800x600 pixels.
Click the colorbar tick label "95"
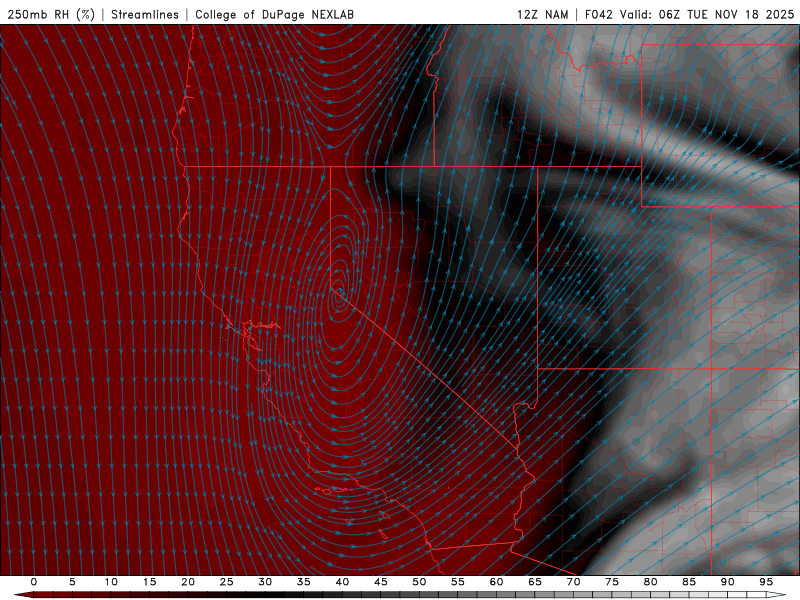coord(766,582)
